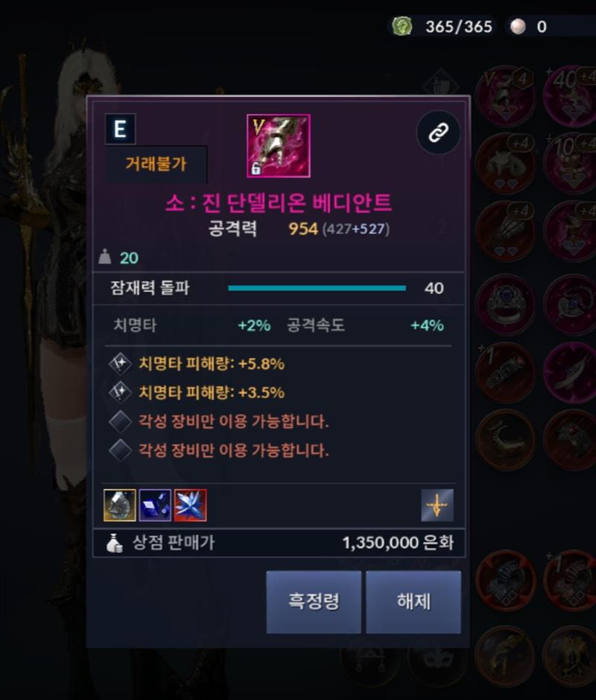Select the blue gem crystal icon

155,505
